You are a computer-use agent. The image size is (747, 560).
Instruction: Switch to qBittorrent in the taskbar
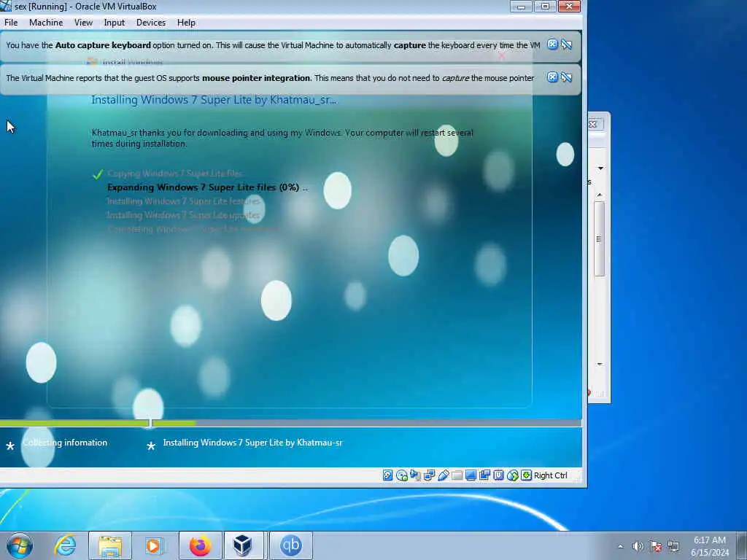(290, 545)
